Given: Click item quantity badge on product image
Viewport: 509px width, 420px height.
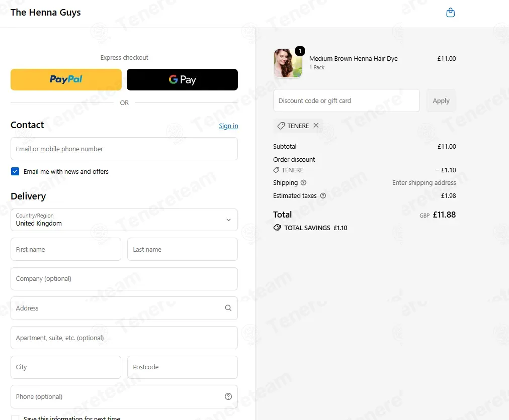Looking at the screenshot, I should [x=300, y=51].
